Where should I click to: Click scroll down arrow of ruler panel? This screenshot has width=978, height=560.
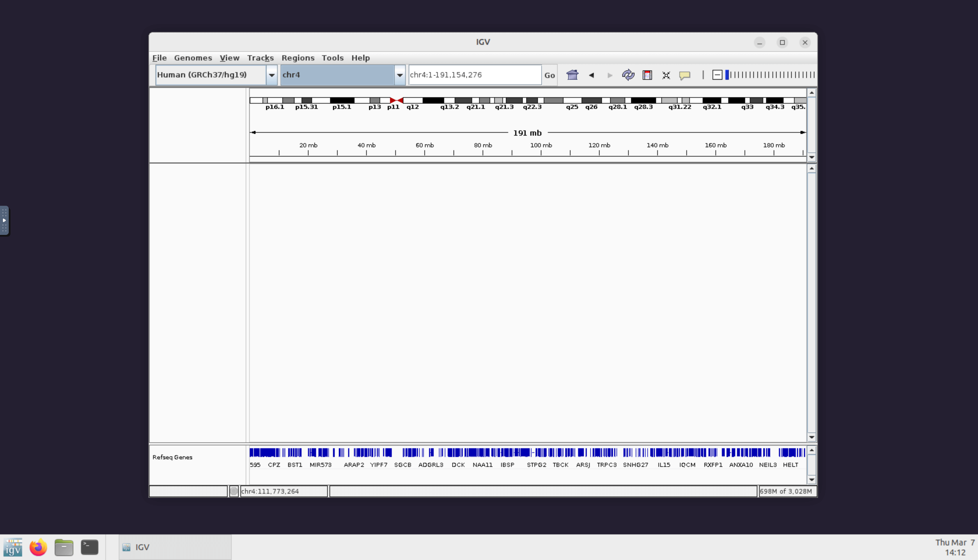[x=812, y=157]
